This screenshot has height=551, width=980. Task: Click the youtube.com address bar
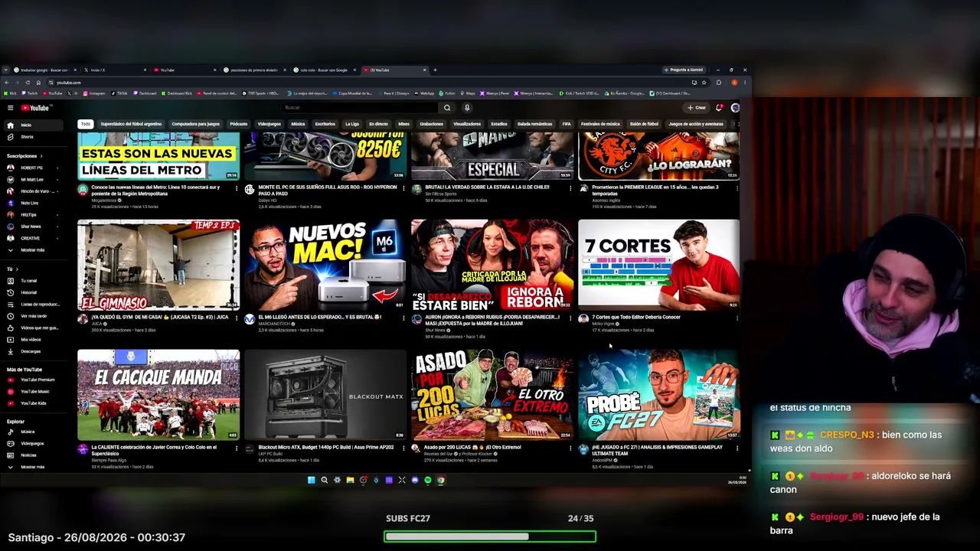point(367,83)
